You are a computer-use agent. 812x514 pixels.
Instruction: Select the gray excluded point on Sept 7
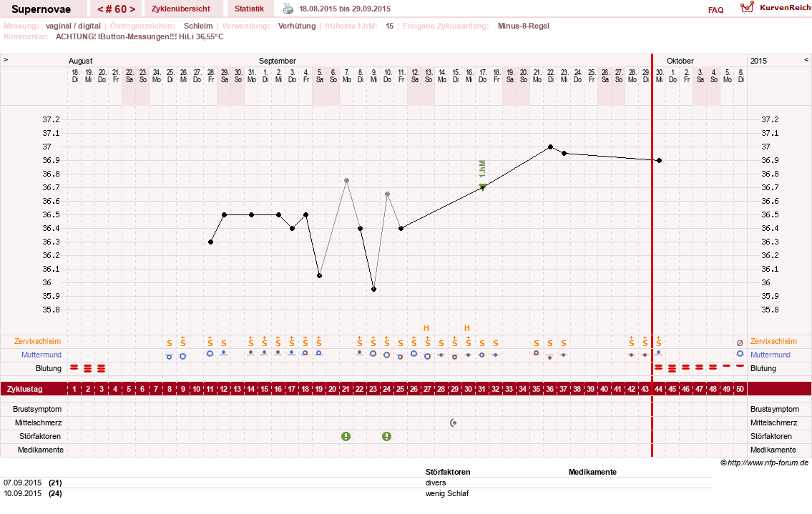346,181
